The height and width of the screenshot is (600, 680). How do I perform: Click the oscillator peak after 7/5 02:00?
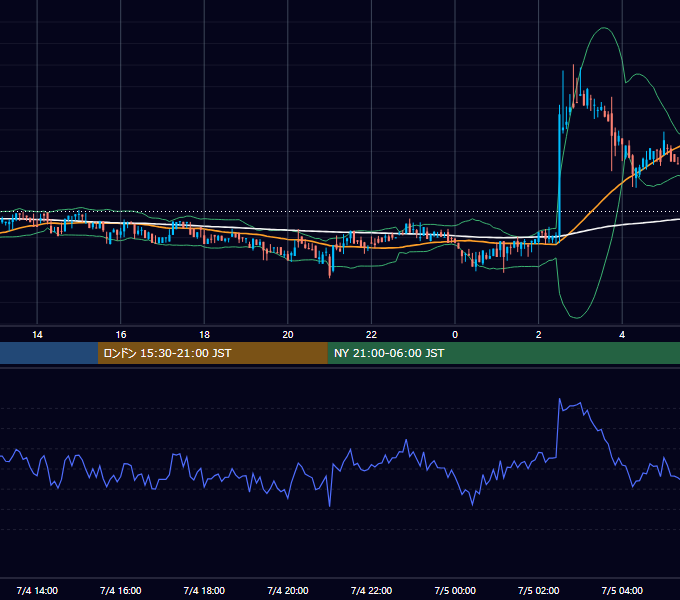pos(559,399)
